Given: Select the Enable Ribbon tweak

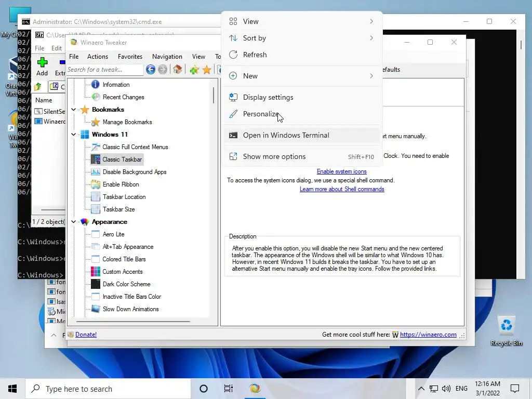Looking at the screenshot, I should pyautogui.click(x=121, y=184).
